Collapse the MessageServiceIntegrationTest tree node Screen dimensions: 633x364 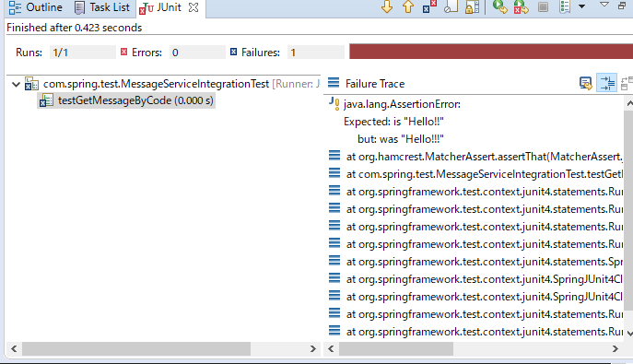point(16,85)
